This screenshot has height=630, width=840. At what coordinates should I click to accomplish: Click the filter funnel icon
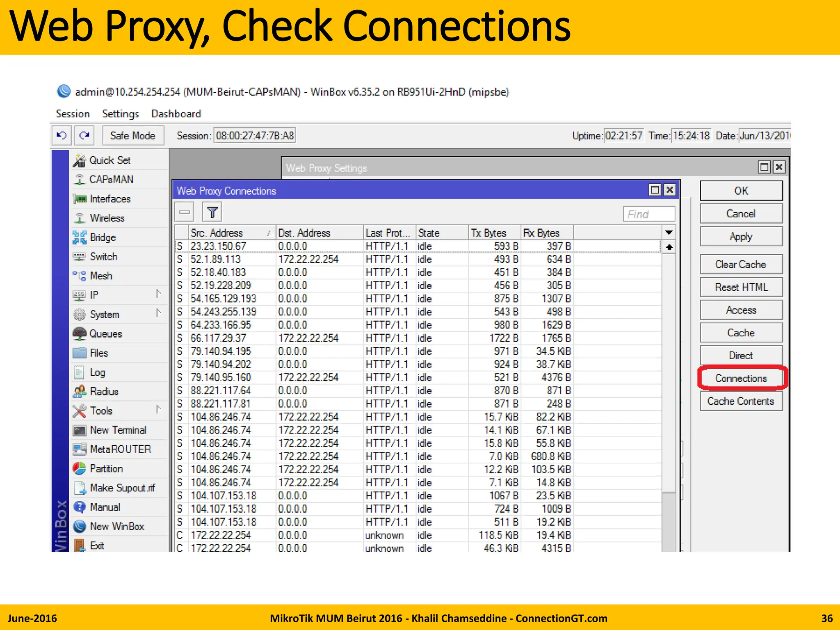[212, 212]
